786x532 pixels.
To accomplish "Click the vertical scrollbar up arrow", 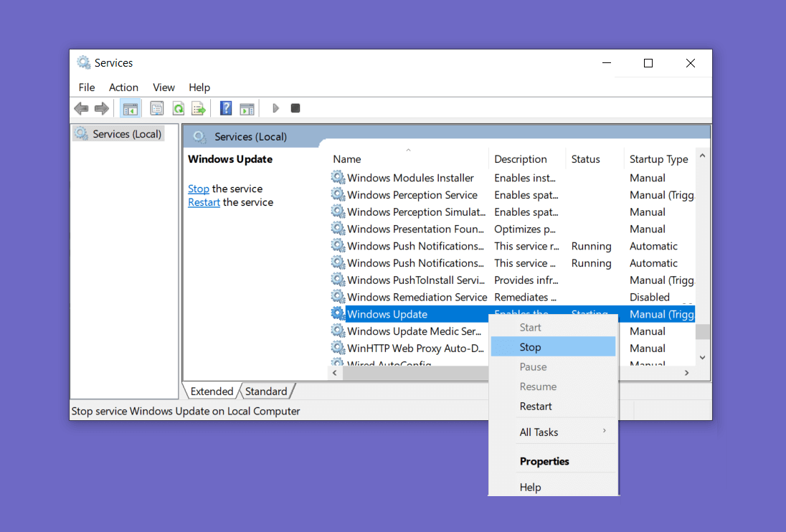I will point(702,156).
